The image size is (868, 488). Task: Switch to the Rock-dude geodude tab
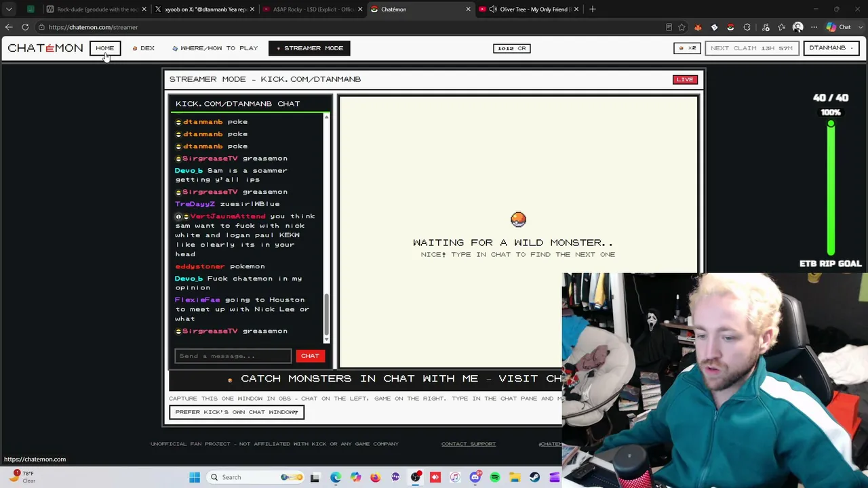pyautogui.click(x=96, y=9)
